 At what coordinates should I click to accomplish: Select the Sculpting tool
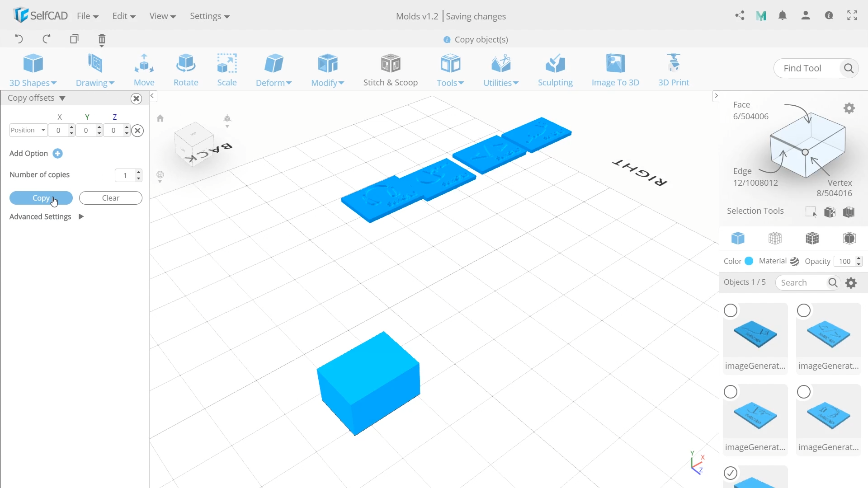coord(555,70)
